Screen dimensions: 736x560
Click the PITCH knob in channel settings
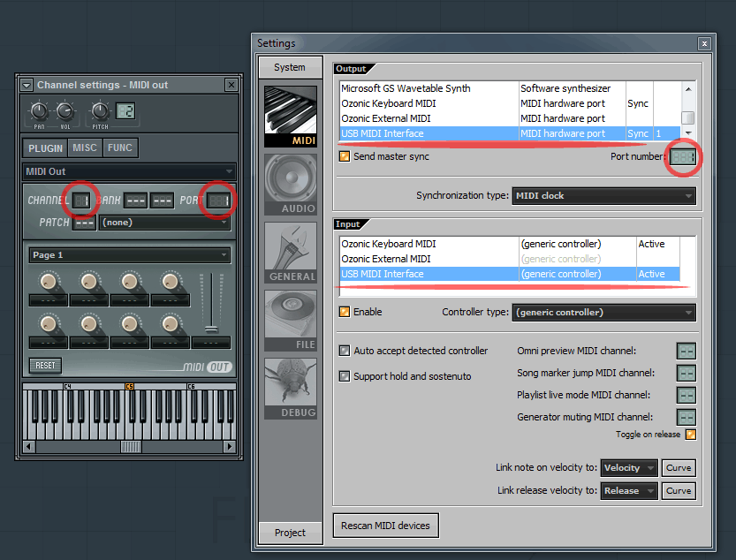tap(100, 110)
